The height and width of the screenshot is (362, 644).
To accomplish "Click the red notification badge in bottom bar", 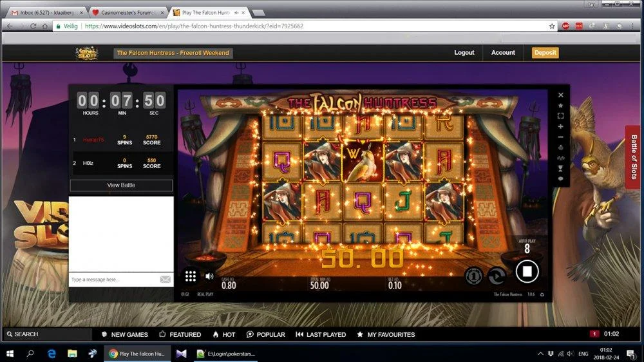I will (594, 334).
